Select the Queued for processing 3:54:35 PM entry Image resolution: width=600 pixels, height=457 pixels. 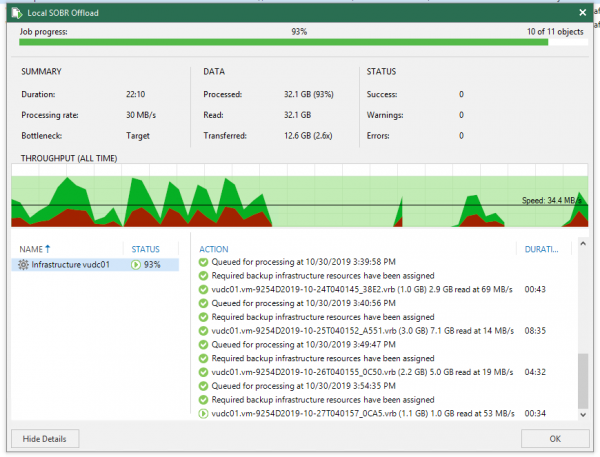click(277, 386)
